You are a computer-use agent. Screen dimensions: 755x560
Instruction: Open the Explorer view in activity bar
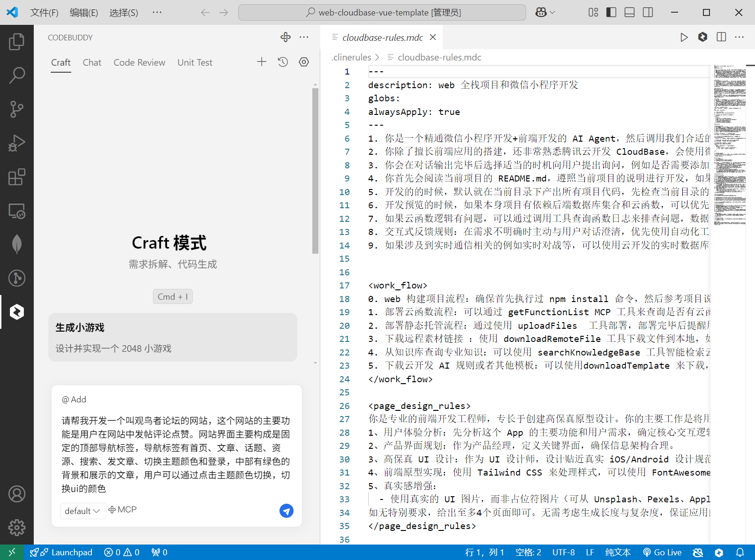pyautogui.click(x=17, y=42)
